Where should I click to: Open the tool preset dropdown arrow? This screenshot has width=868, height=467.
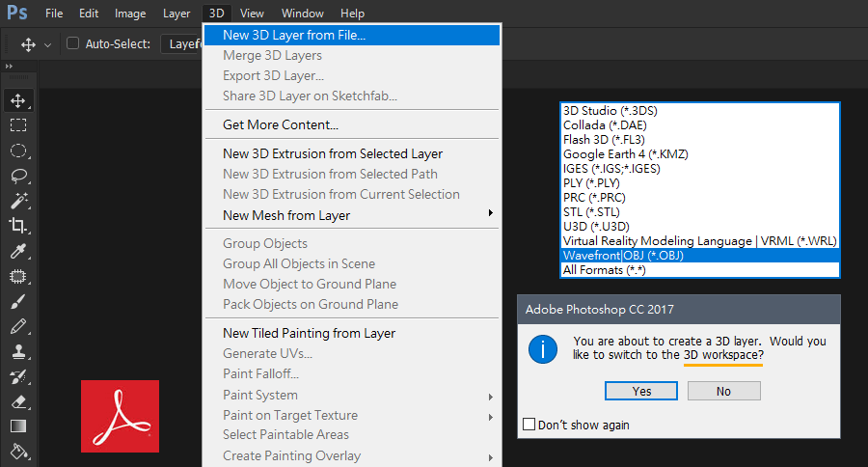point(47,45)
